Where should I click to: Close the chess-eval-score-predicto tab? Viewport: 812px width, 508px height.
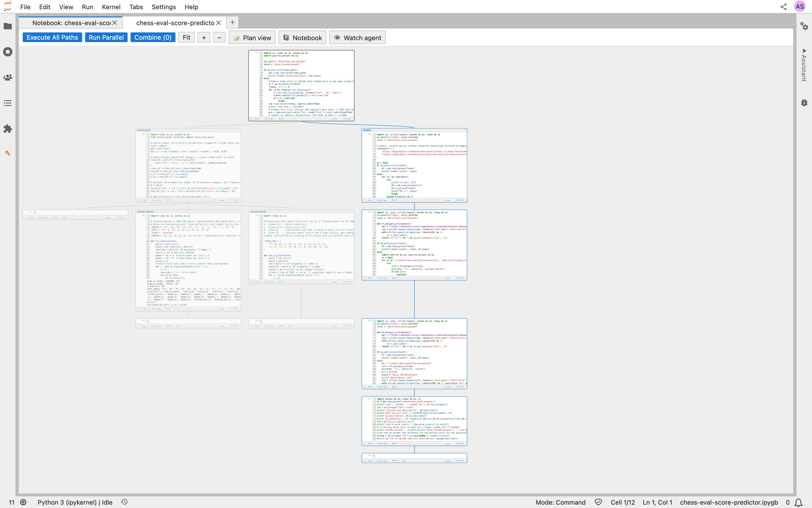[x=218, y=23]
